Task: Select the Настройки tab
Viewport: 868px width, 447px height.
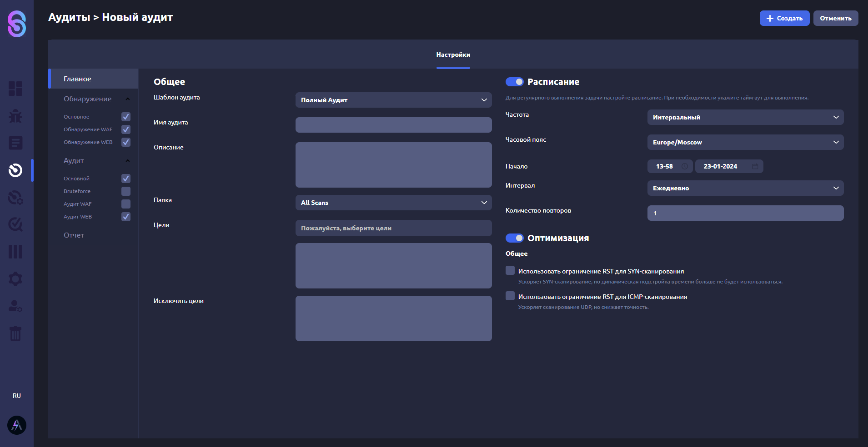Action: [x=453, y=55]
